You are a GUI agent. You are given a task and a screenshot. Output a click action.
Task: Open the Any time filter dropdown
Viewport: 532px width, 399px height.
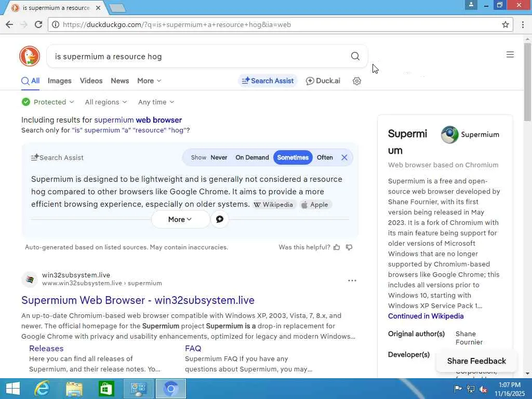click(156, 102)
